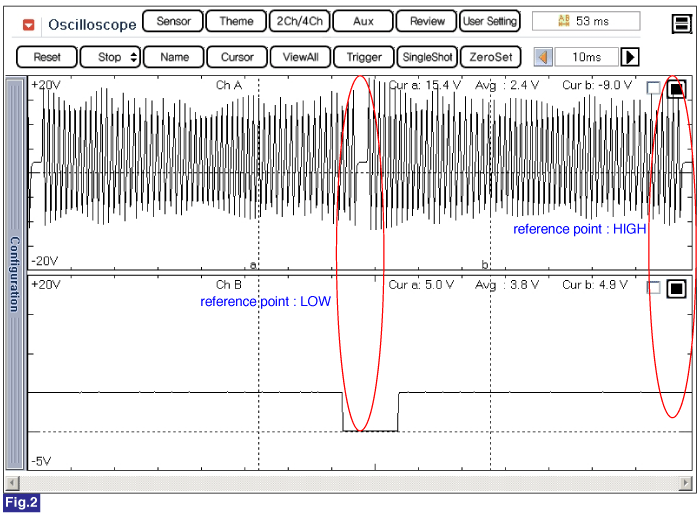700x515 pixels.
Task: Expand the Configuration side panel
Action: pos(15,274)
